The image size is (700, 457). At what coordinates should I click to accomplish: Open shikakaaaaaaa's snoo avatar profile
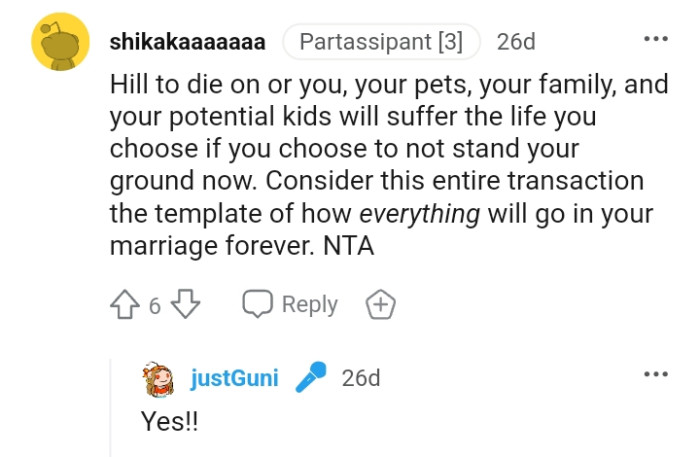(x=62, y=42)
